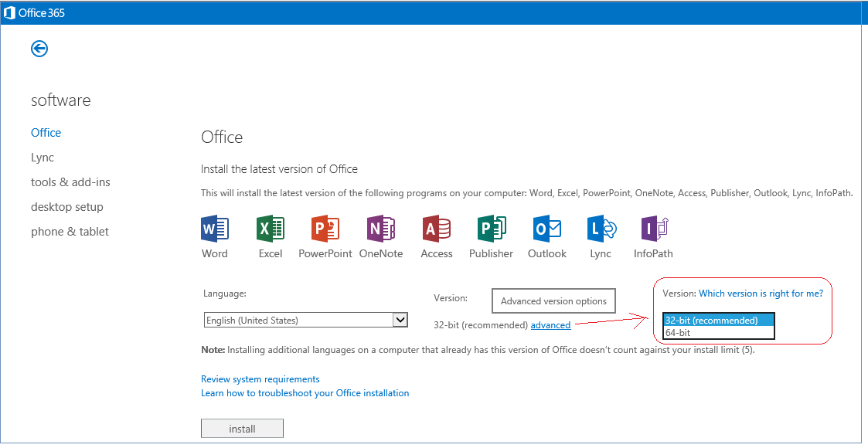Click the back arrow icon
Viewport: 868px width, 448px height.
coord(39,49)
